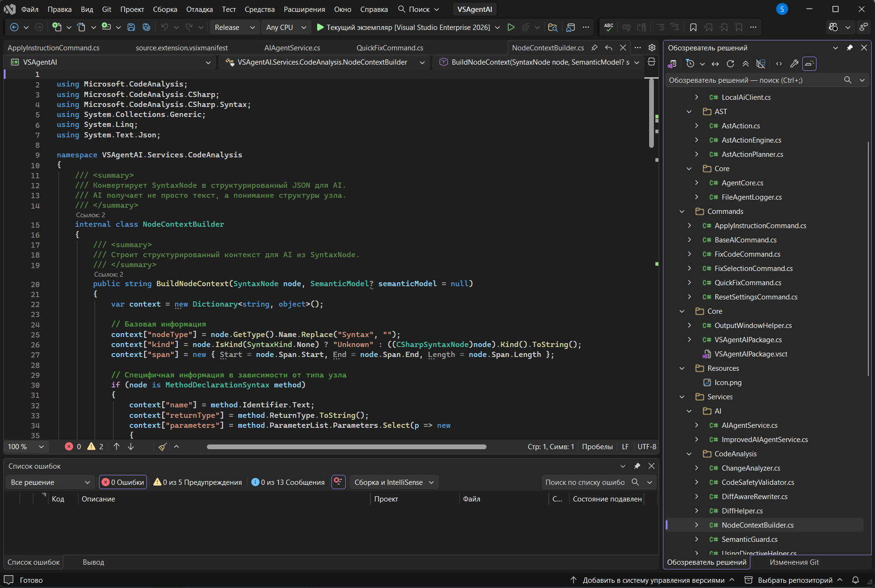
Task: Click Добавить в систему управления версиями
Action: click(x=653, y=580)
